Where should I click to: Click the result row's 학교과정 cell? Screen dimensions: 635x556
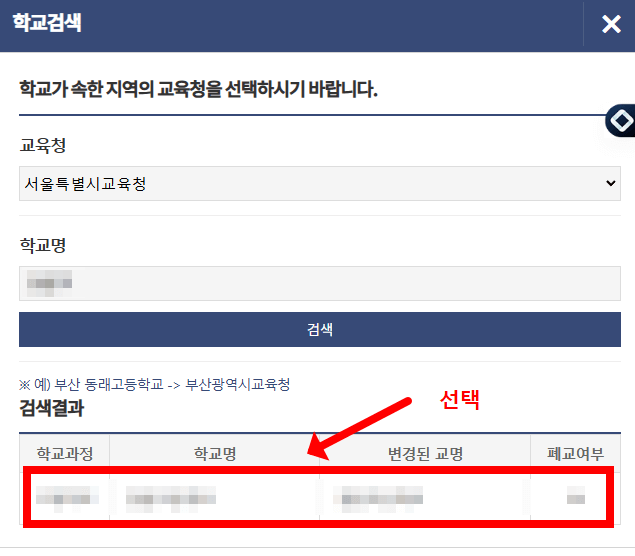click(x=65, y=496)
